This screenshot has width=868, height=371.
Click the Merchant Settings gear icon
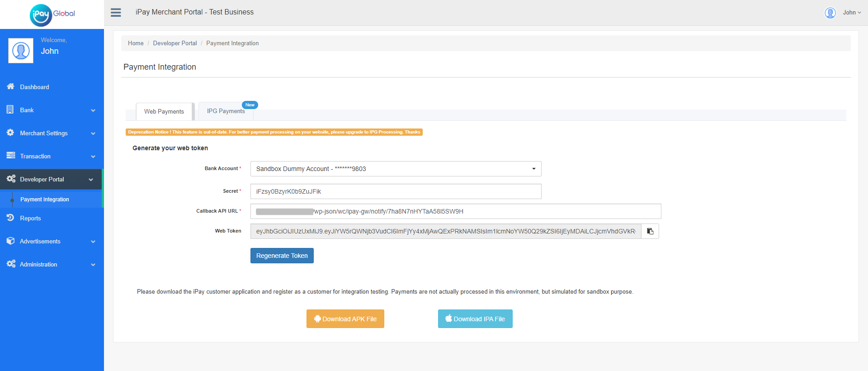(x=10, y=133)
